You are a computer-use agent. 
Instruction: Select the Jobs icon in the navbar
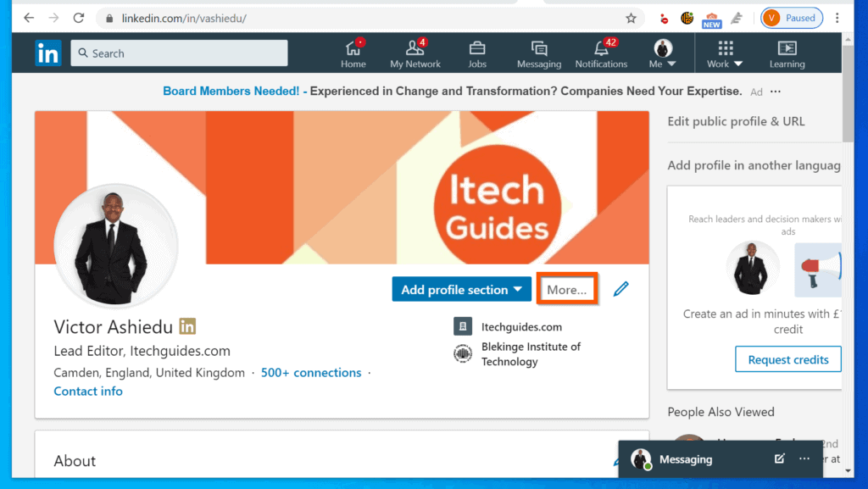[x=476, y=51]
